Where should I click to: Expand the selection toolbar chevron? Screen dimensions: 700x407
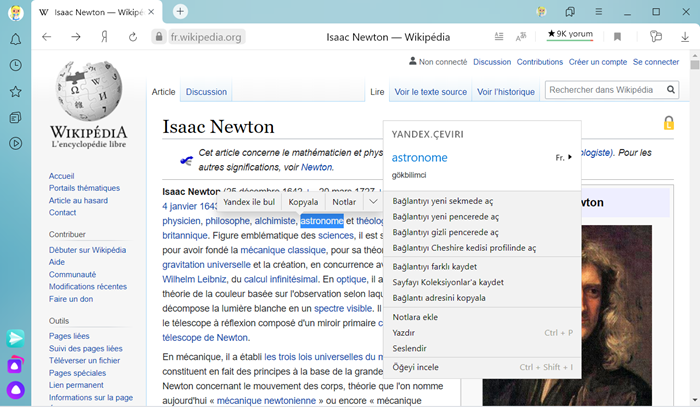point(373,202)
